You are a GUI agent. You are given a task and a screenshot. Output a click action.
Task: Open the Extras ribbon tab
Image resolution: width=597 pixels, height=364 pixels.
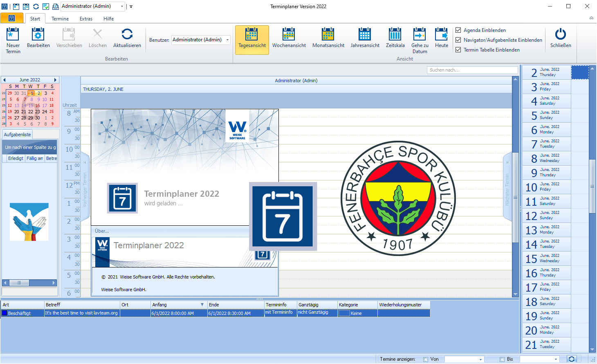tap(86, 19)
